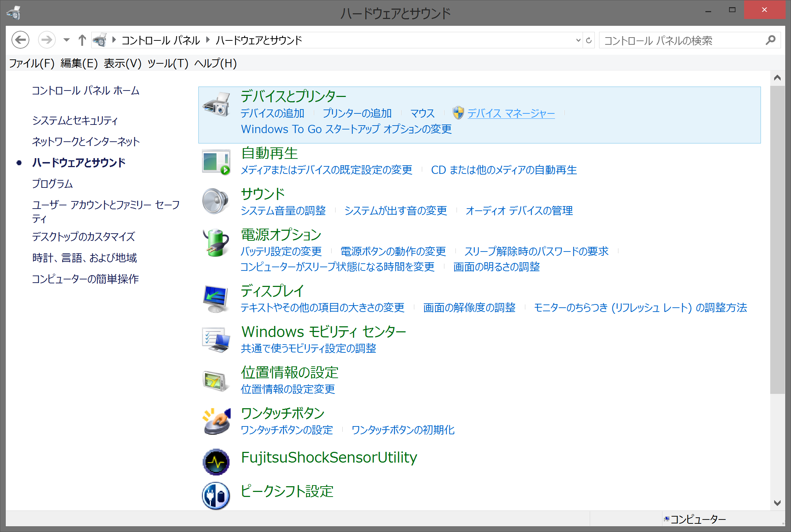Select コントロール パネル in the breadcrumb
The width and height of the screenshot is (791, 532).
click(x=161, y=40)
